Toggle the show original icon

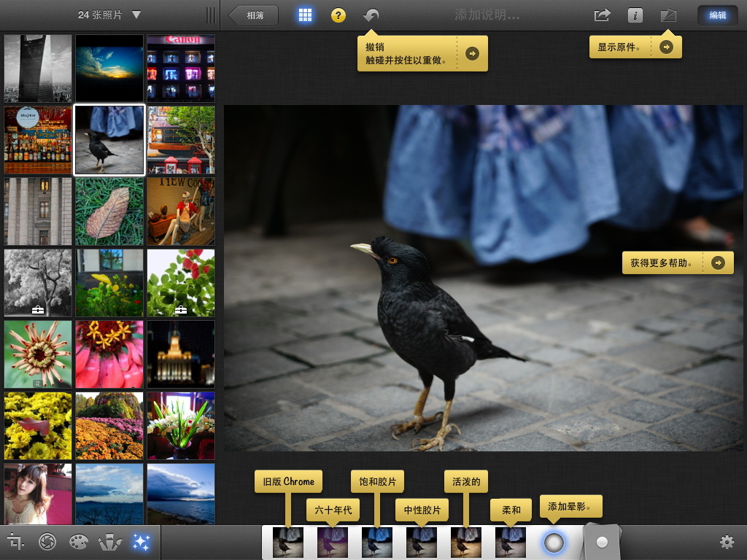click(x=668, y=15)
